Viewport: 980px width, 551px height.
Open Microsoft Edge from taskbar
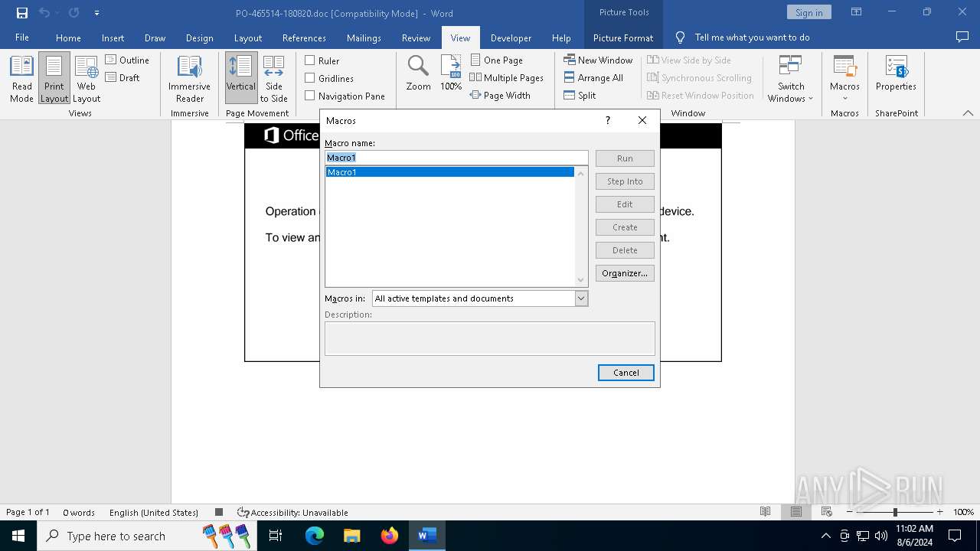point(315,536)
